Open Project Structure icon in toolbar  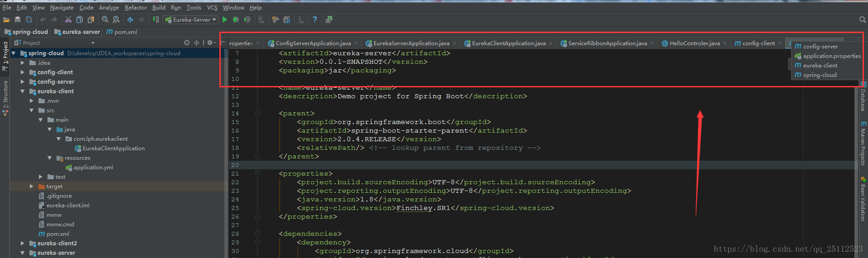coord(287,19)
